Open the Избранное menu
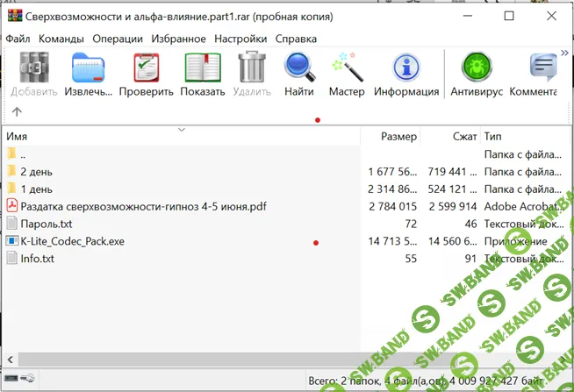Image resolution: width=574 pixels, height=392 pixels. tap(178, 39)
